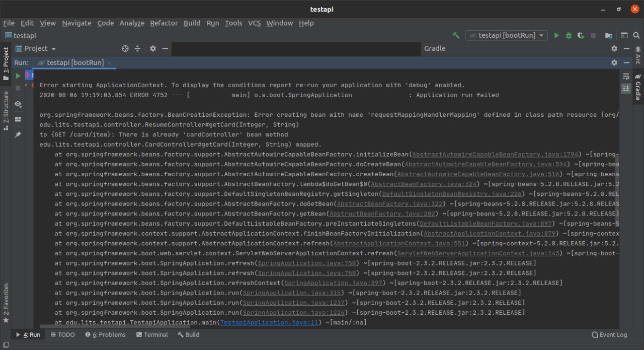
Task: Open the Run Anything icon in the top toolbar
Action: [x=624, y=35]
